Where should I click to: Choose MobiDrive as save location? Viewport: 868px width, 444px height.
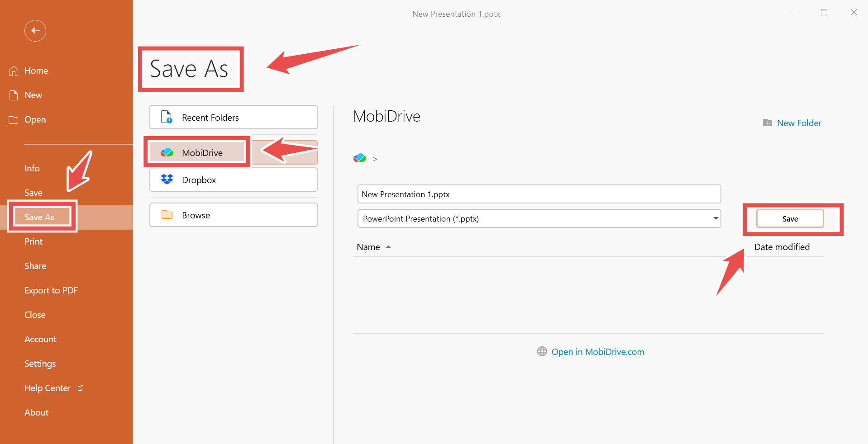pos(234,153)
